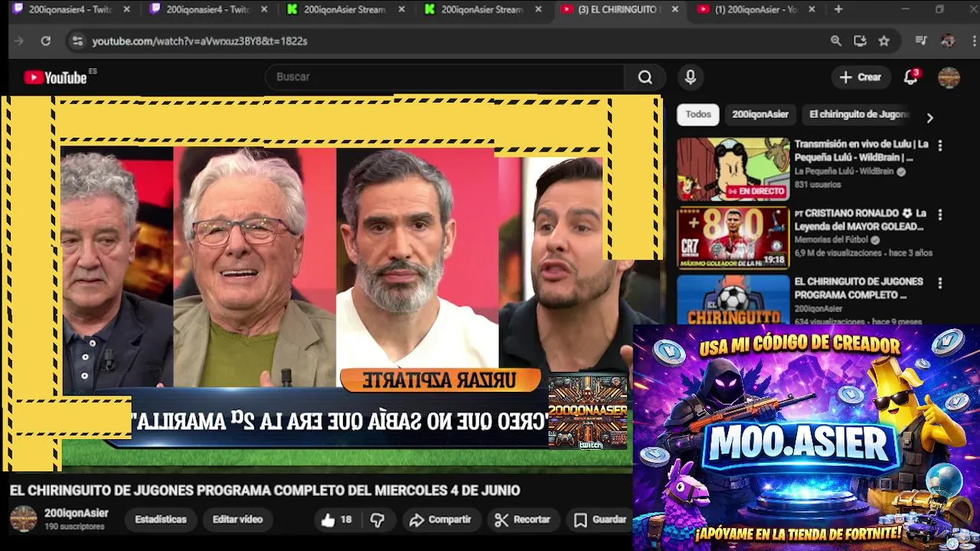980x551 pixels.
Task: Open the media control icon in toolbar
Action: tap(921, 41)
